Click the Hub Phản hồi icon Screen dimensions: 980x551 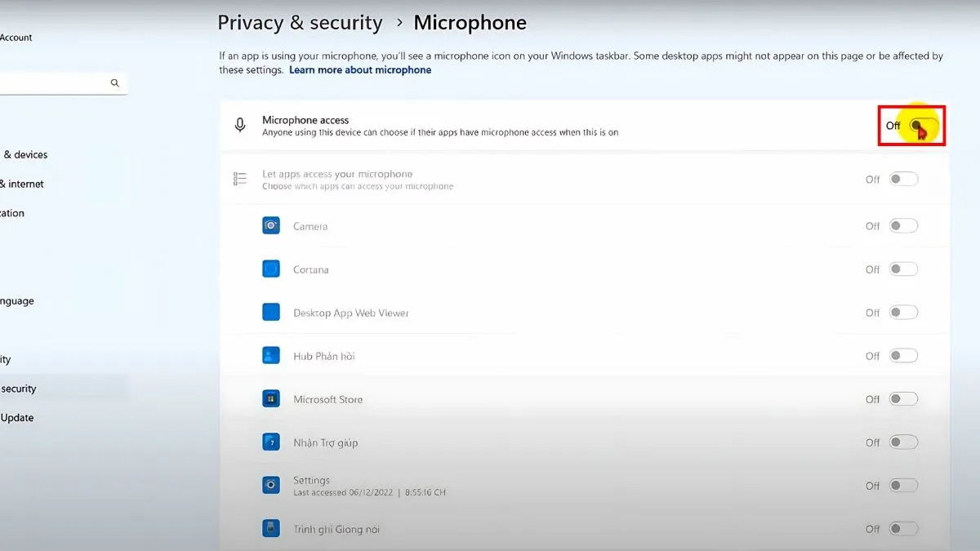(x=271, y=356)
